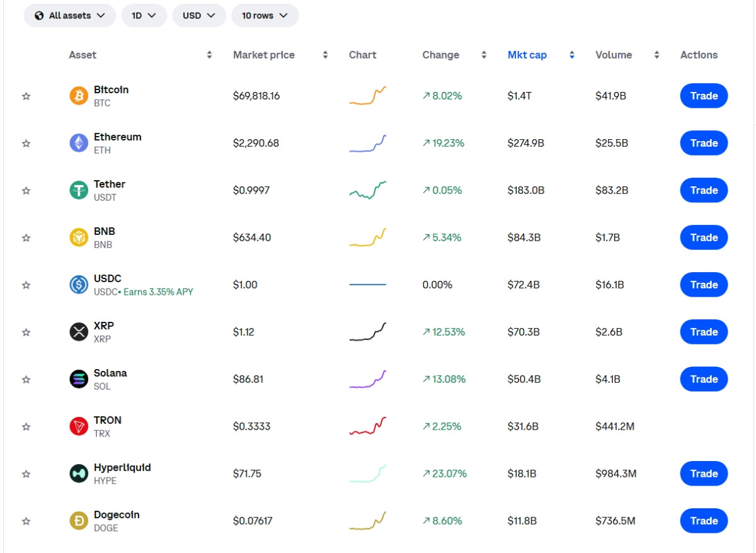Click the Market price column header label

coord(264,55)
